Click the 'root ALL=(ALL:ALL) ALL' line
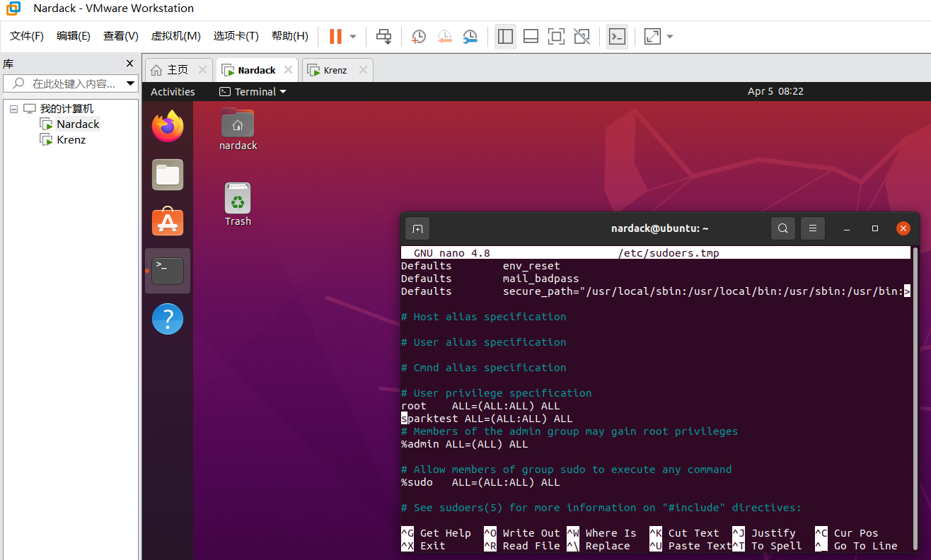The width and height of the screenshot is (931, 560). (480, 406)
